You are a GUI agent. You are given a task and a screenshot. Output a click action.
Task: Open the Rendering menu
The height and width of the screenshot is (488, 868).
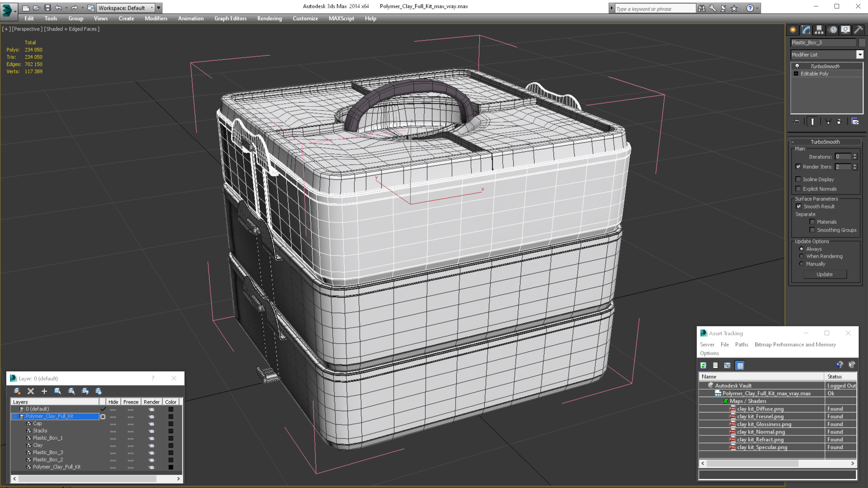(x=269, y=18)
